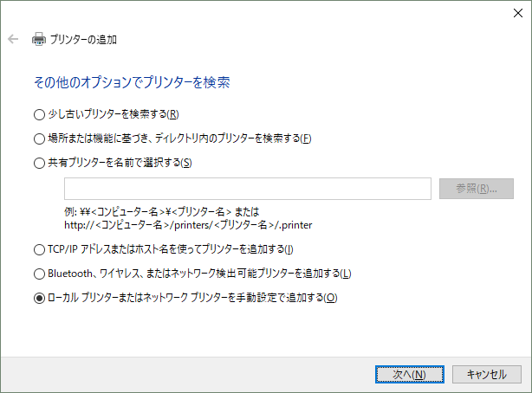Click the http:// printers example URL line
This screenshot has width=532, height=393.
click(188, 225)
